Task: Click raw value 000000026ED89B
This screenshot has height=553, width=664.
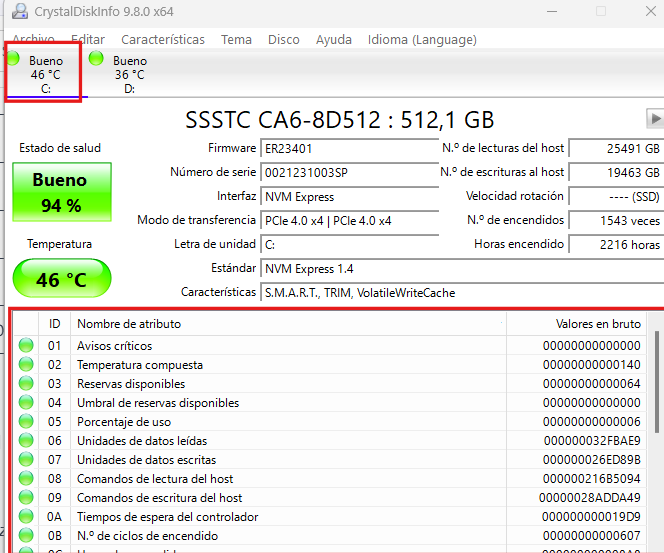Action: coord(592,460)
